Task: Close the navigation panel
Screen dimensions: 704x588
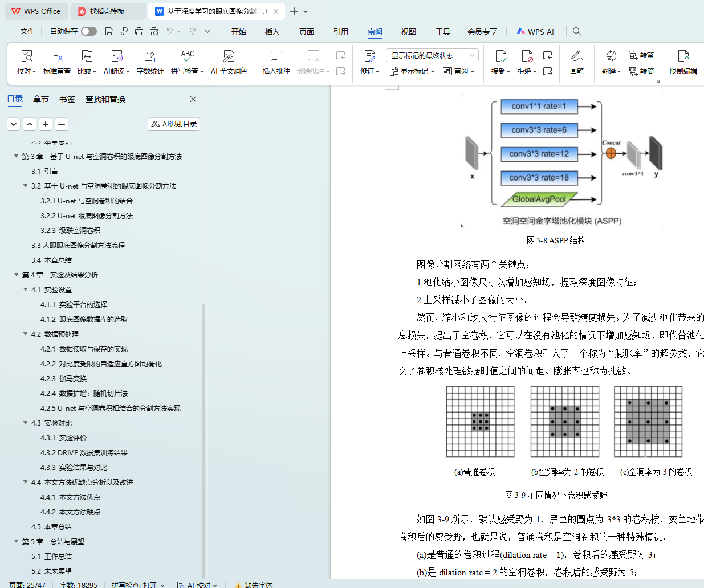Action: tap(193, 99)
